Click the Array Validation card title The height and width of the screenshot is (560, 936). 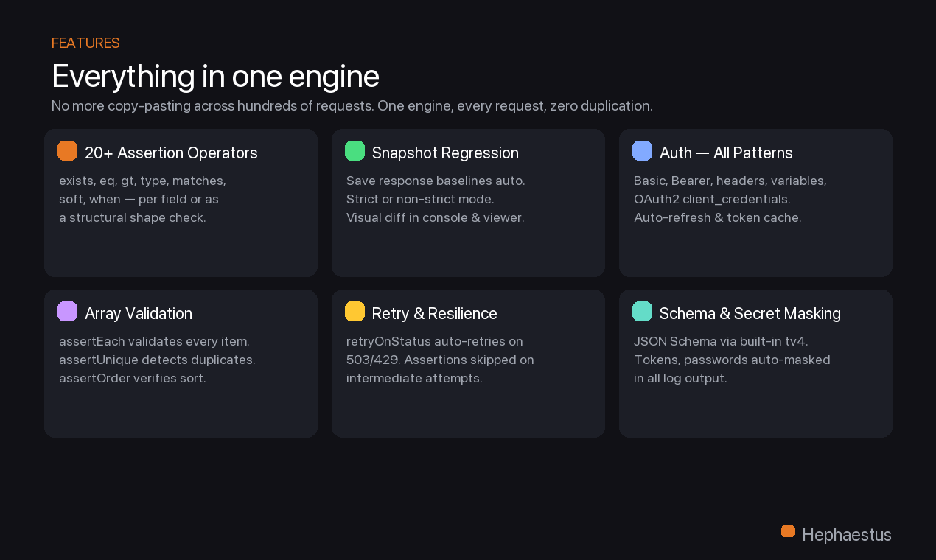pos(139,314)
